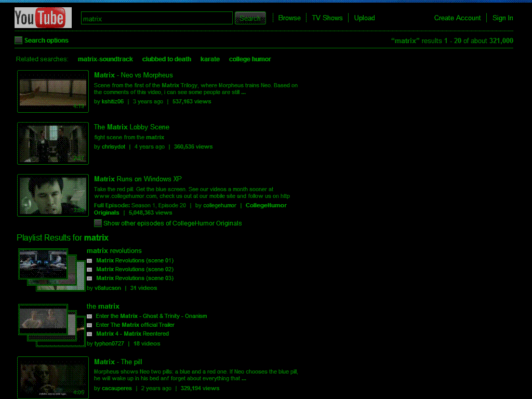Screen dimensions: 532x399
Task: Play Matrix Revolutions (scene 01)
Action: (135, 261)
